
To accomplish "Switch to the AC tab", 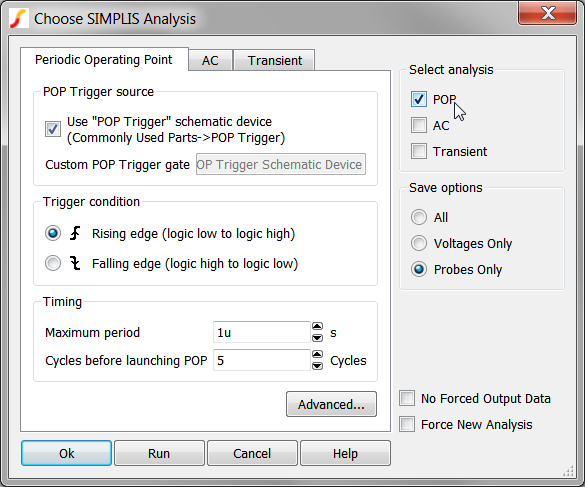I will [x=210, y=60].
